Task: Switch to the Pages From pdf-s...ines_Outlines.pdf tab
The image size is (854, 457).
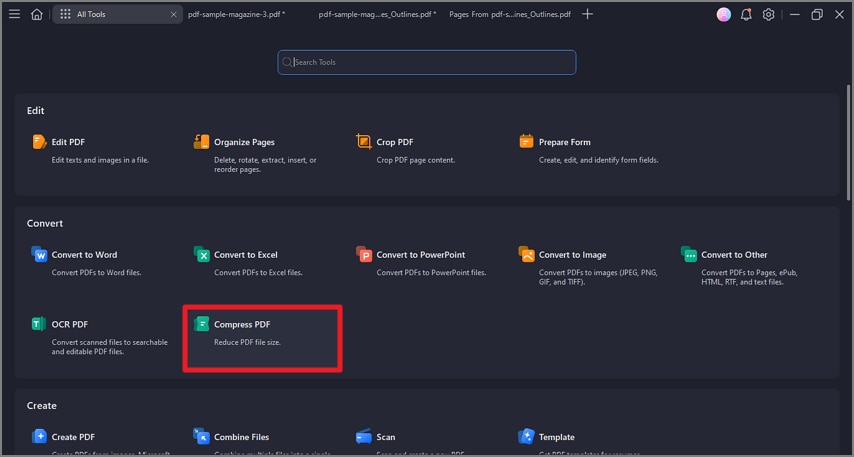Action: tap(509, 15)
